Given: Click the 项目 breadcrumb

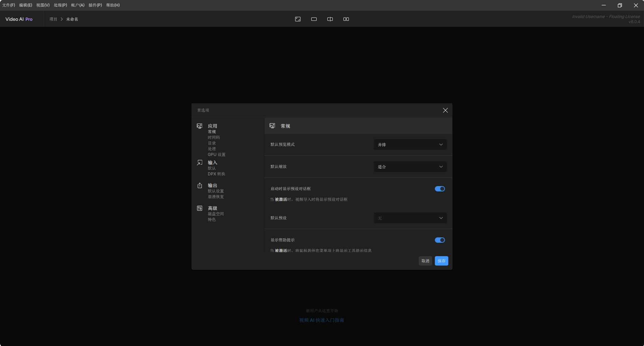Looking at the screenshot, I should tap(53, 19).
